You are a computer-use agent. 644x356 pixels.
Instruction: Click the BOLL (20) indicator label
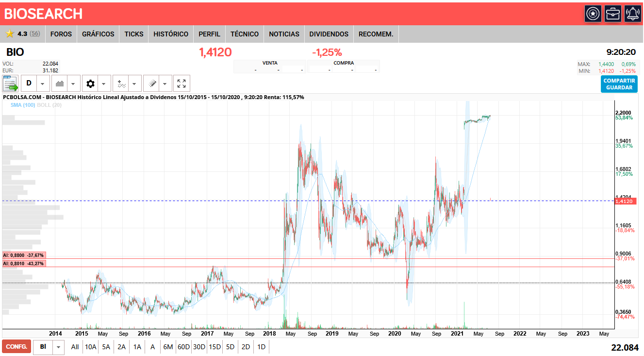click(49, 105)
